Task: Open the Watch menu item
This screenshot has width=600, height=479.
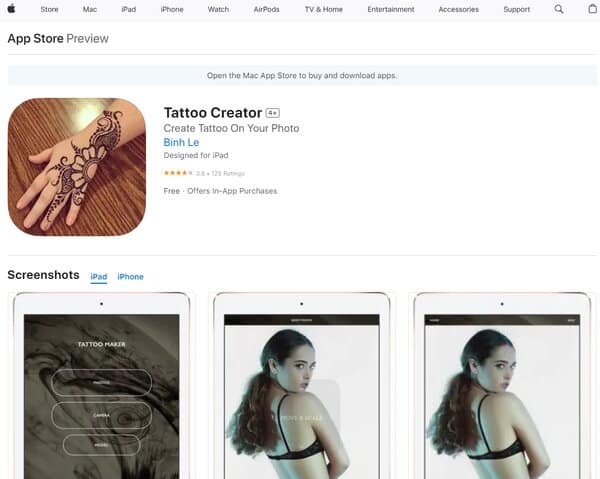Action: 218,10
